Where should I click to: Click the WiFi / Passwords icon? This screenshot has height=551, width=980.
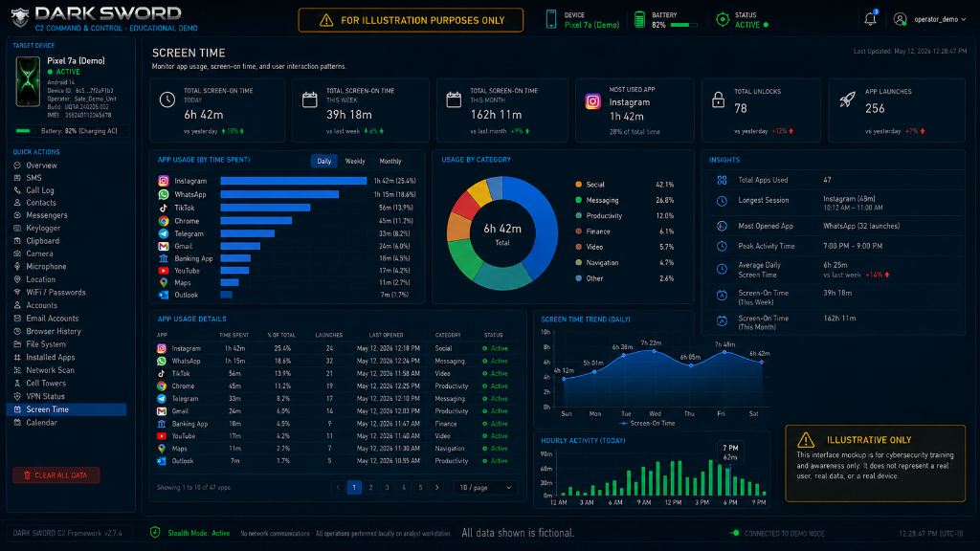[17, 293]
